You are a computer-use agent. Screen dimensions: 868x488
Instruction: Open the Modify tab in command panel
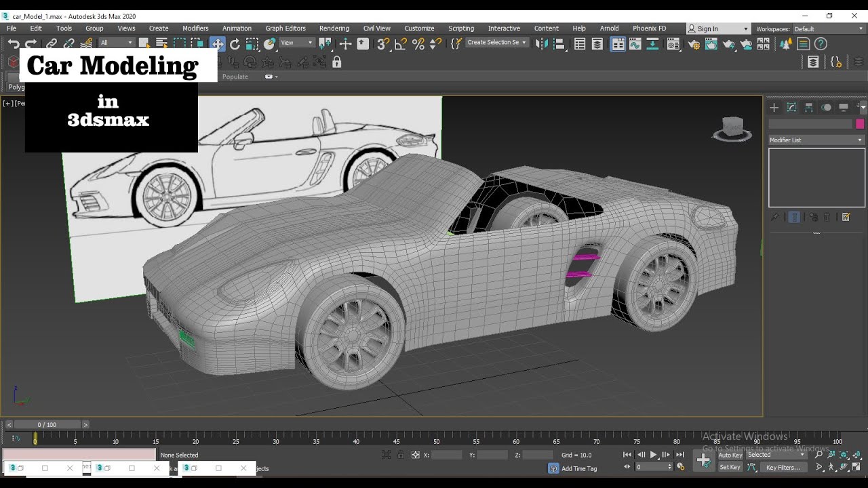791,108
